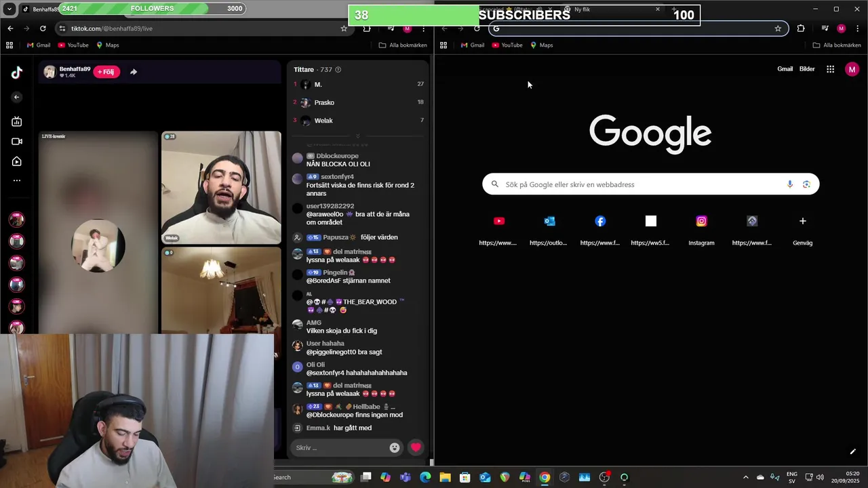Open Copilot from the taskbar
The width and height of the screenshot is (868, 488).
(385, 477)
